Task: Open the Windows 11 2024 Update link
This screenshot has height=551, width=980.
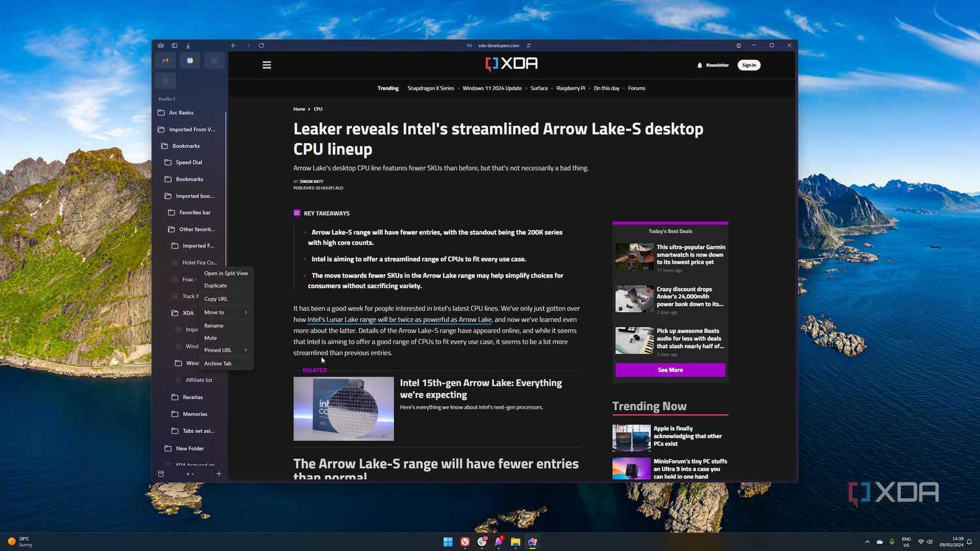Action: (x=492, y=88)
